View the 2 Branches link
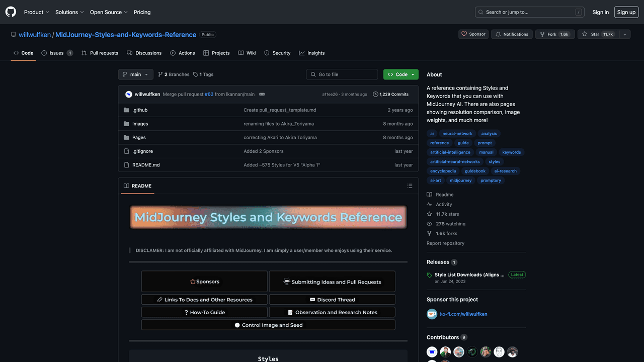The width and height of the screenshot is (644, 362). tap(174, 74)
